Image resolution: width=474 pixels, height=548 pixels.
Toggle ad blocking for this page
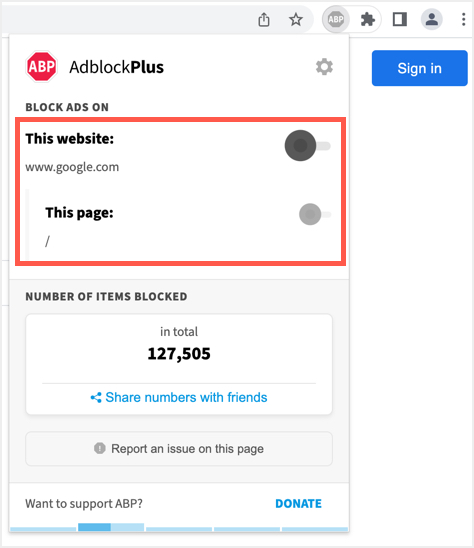click(315, 214)
